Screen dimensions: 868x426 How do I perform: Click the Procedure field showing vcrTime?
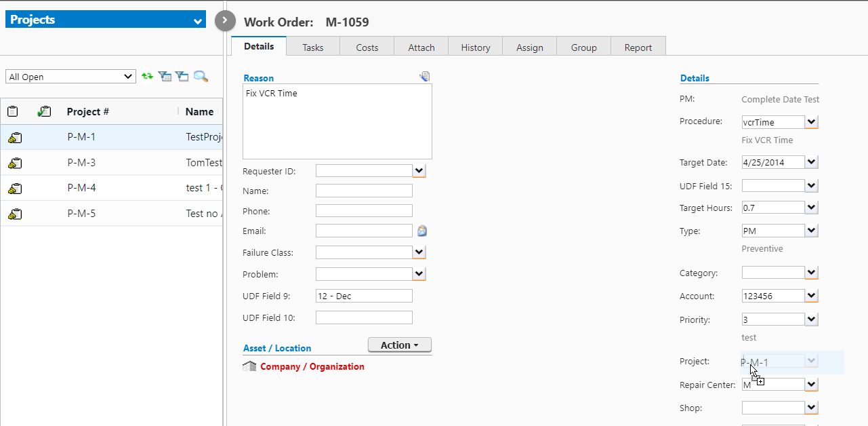[x=773, y=122]
